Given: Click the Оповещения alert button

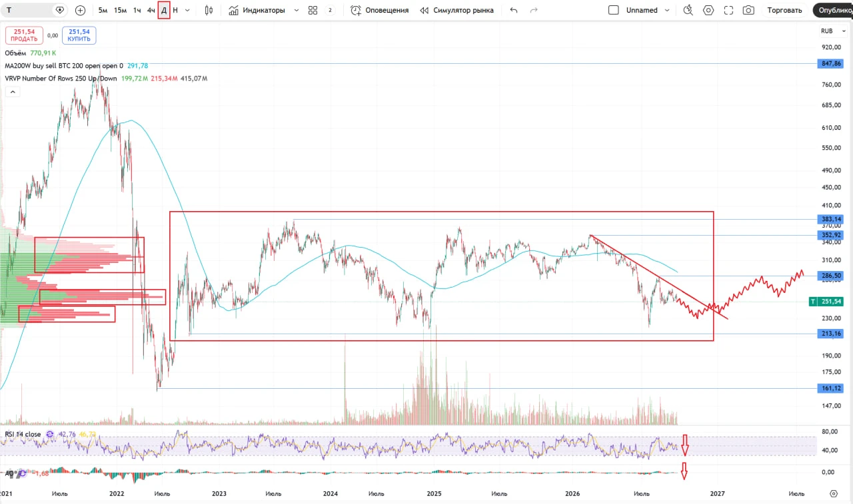Looking at the screenshot, I should [379, 10].
